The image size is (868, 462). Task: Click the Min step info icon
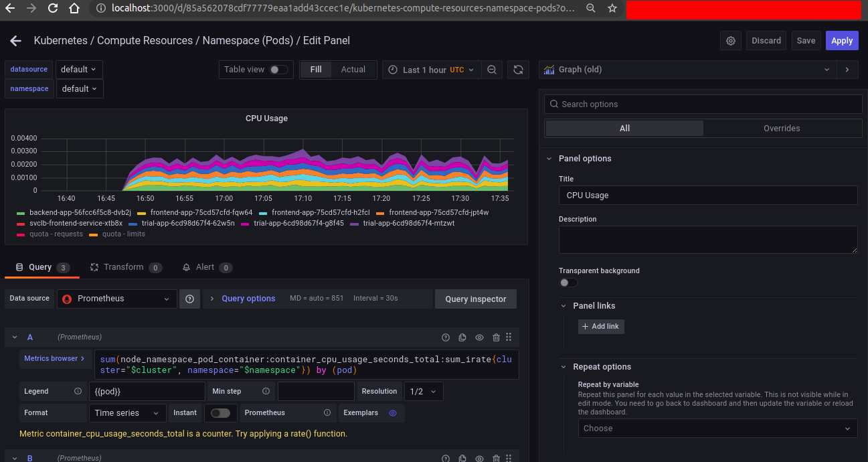266,391
